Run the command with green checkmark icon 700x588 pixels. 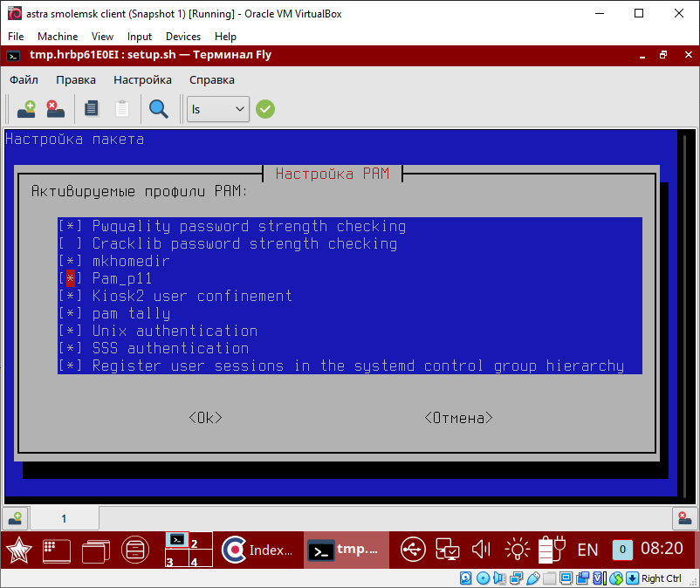(x=265, y=109)
